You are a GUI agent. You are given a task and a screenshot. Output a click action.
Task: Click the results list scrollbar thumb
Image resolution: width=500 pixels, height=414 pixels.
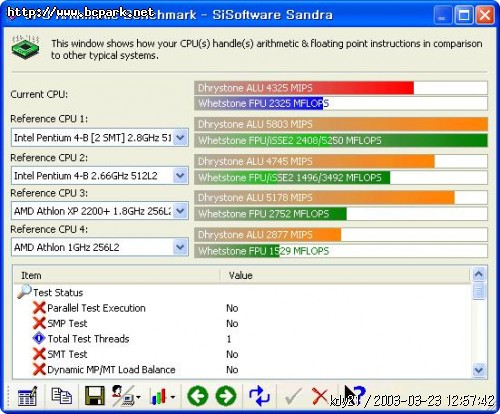479,291
